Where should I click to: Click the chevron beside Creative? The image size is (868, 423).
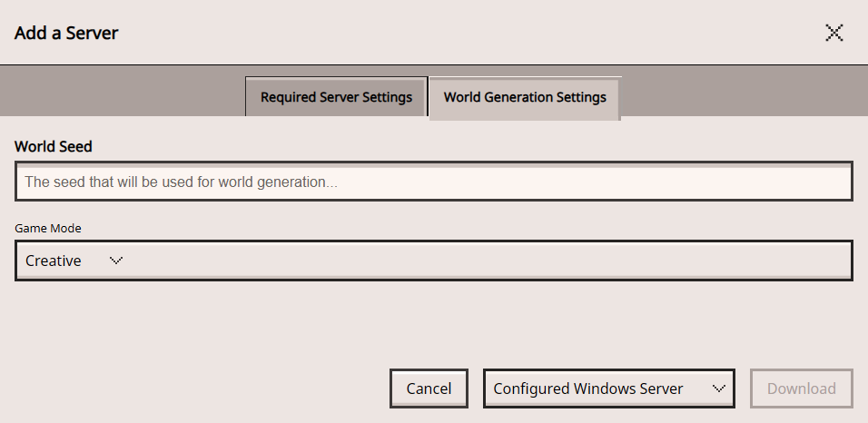tap(115, 261)
